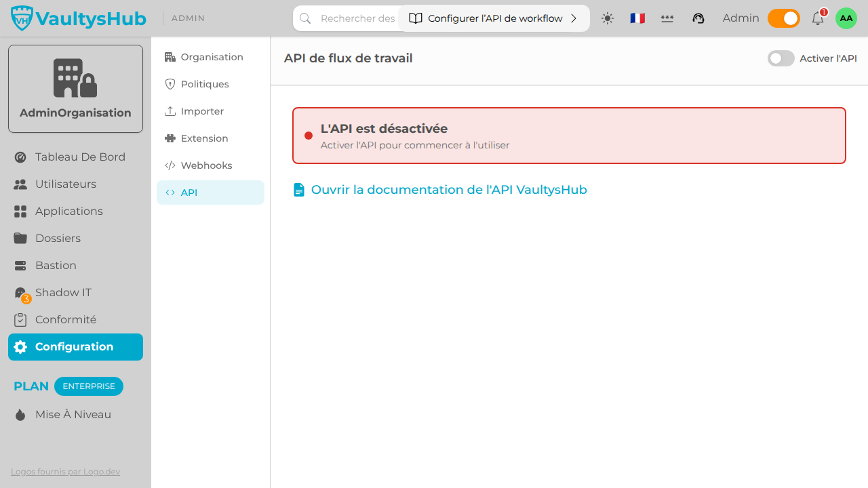Click the Shadow IT badge count 3
868x488 pixels.
pos(26,299)
